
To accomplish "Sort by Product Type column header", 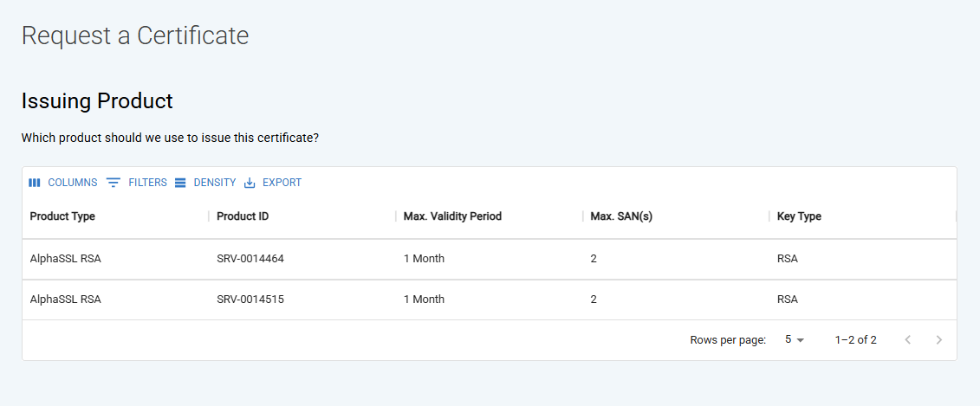I will coord(62,216).
